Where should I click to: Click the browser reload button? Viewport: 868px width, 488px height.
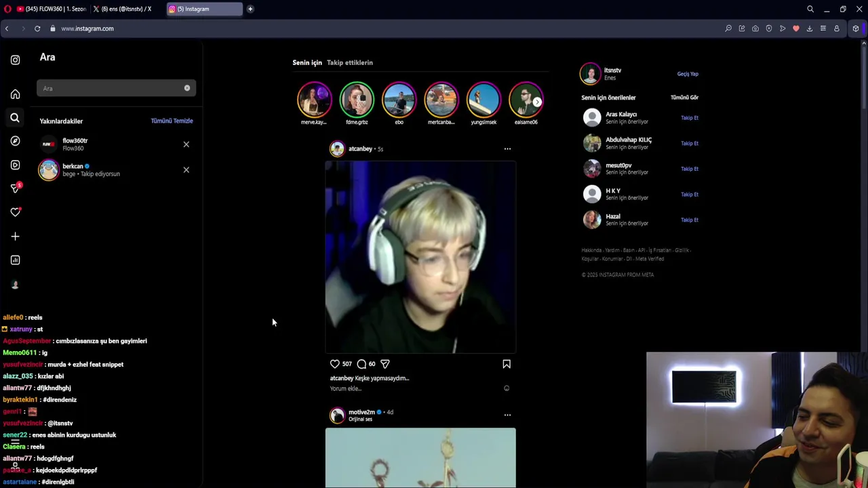pyautogui.click(x=37, y=28)
